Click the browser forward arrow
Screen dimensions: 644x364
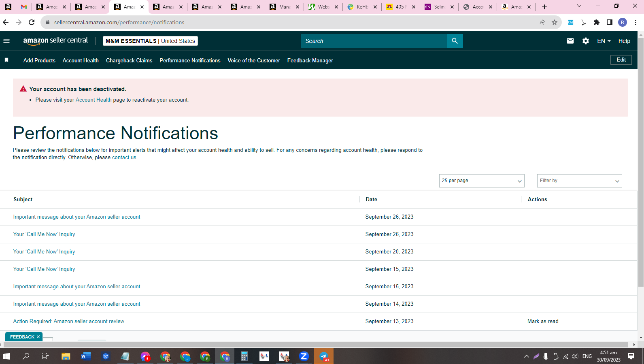[x=19, y=22]
